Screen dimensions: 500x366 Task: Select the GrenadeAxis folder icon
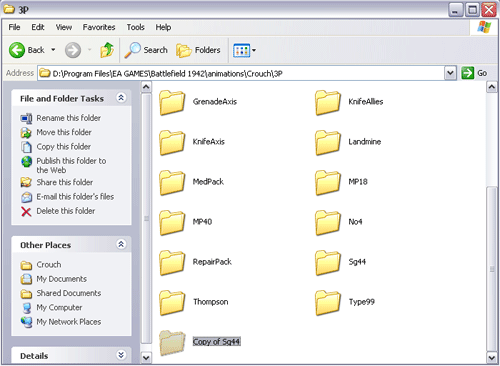point(172,102)
